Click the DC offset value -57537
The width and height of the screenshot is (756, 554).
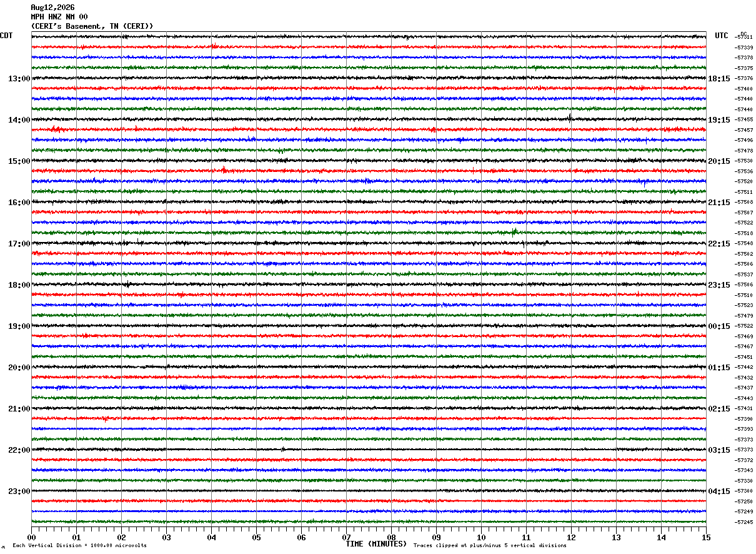pos(744,274)
